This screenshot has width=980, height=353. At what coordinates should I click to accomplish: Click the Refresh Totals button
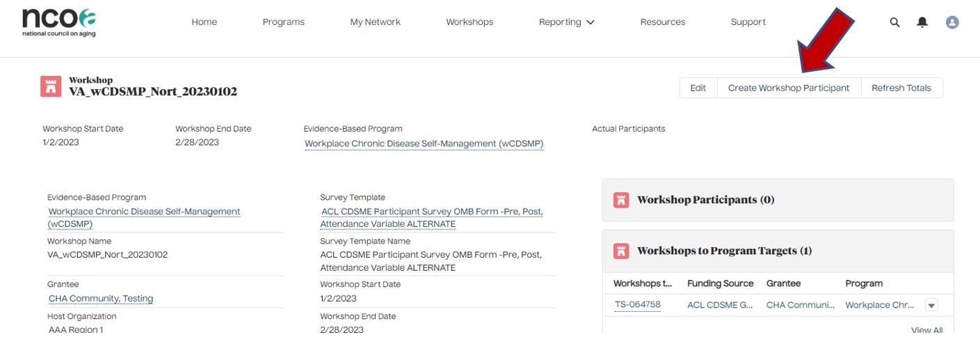901,88
